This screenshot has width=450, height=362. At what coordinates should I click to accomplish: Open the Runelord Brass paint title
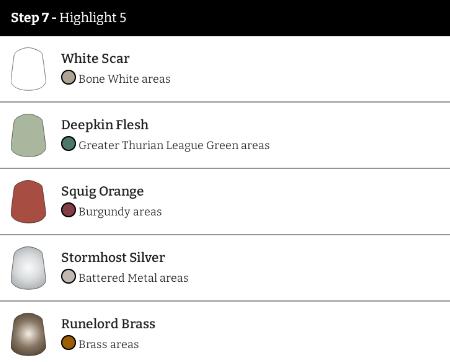click(x=108, y=324)
